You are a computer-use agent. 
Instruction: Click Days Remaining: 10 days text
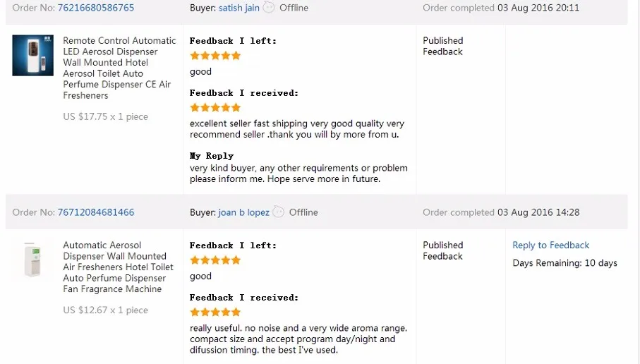coord(565,263)
